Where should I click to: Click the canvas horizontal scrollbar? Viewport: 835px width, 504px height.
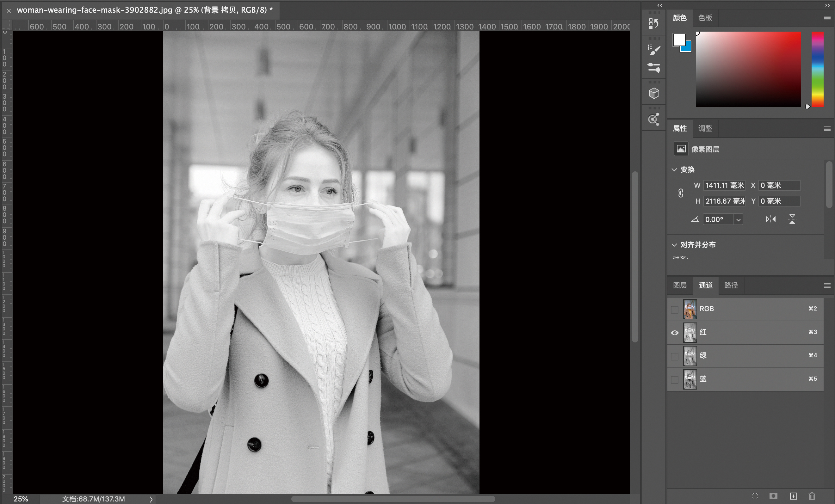pos(393,499)
